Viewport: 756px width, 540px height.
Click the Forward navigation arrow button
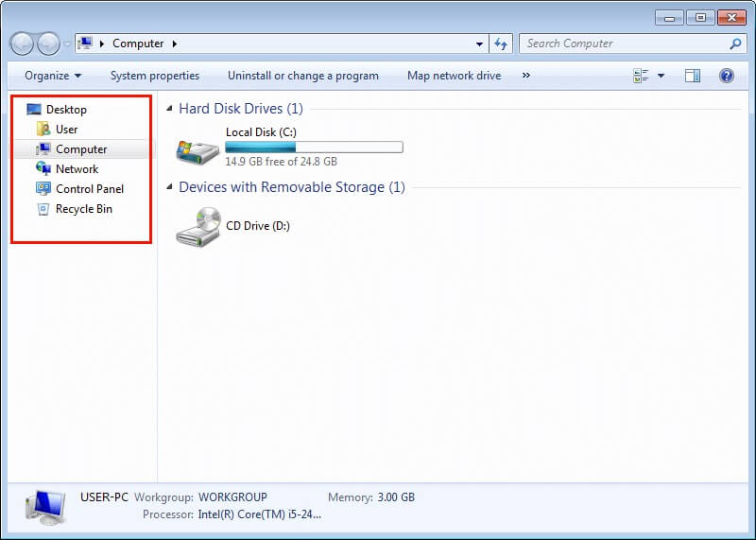(x=47, y=44)
